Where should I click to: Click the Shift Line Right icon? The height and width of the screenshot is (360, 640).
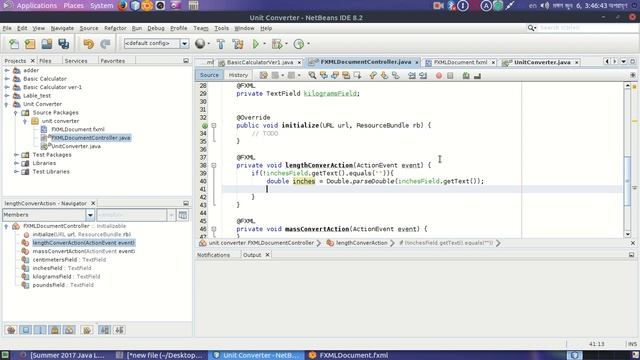[423, 76]
